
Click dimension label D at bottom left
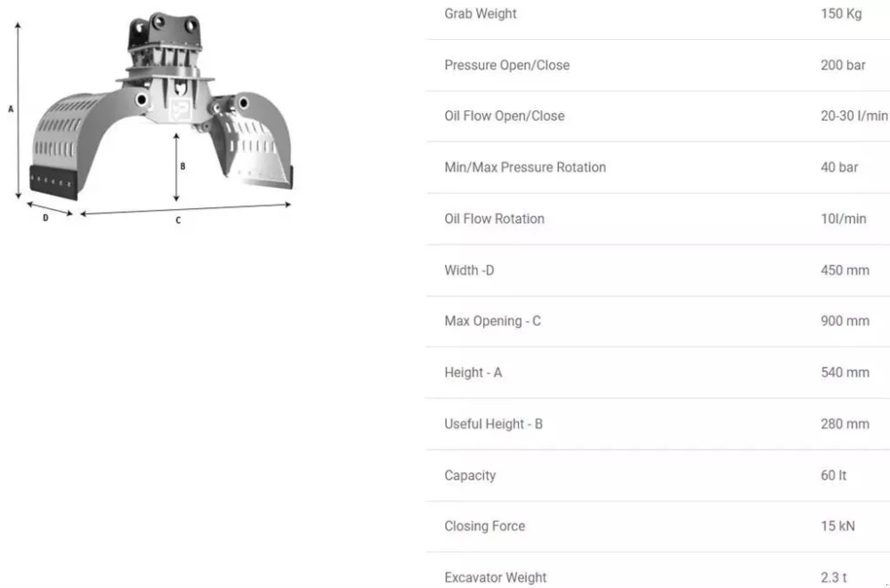(x=45, y=219)
